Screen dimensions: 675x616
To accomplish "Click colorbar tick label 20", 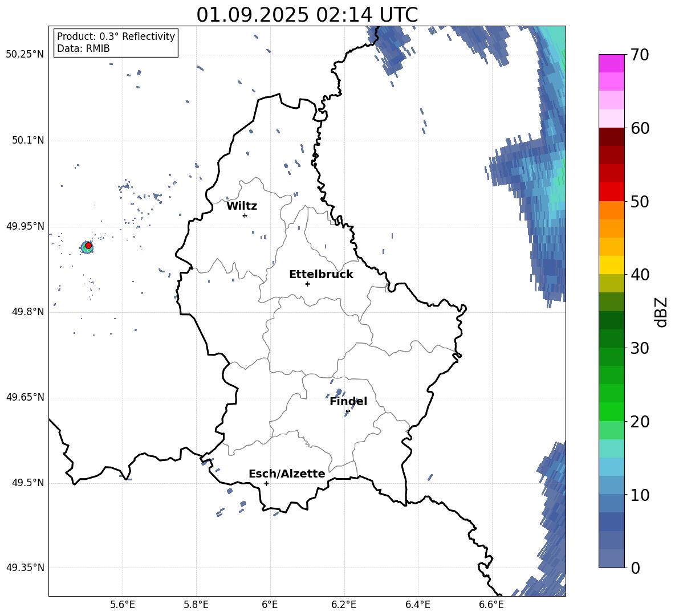I will [x=639, y=422].
